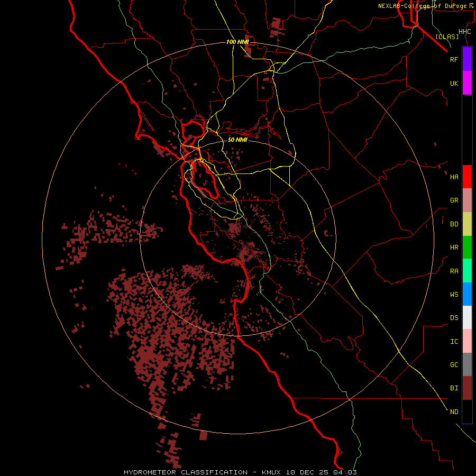Click the "ND" legend label

coord(454,411)
